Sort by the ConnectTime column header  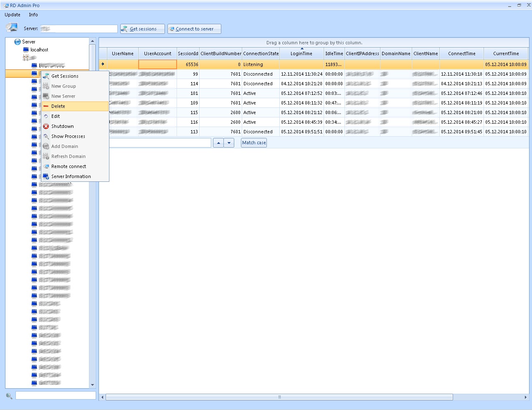(461, 53)
